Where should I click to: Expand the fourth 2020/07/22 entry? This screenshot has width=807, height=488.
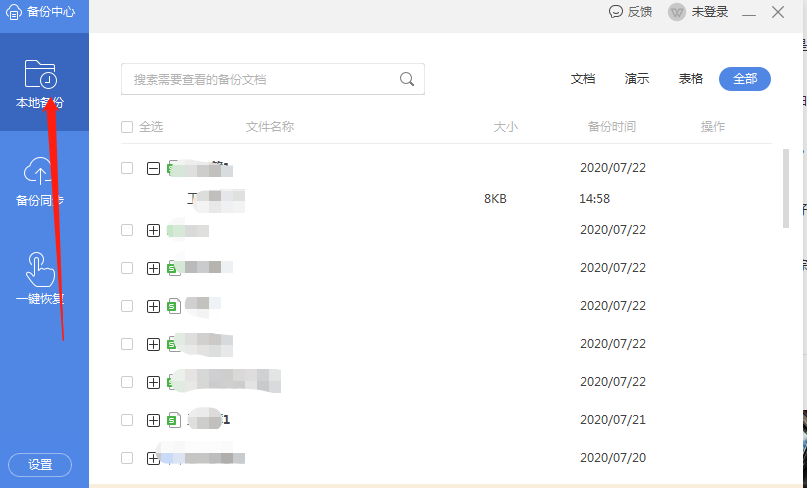click(153, 306)
